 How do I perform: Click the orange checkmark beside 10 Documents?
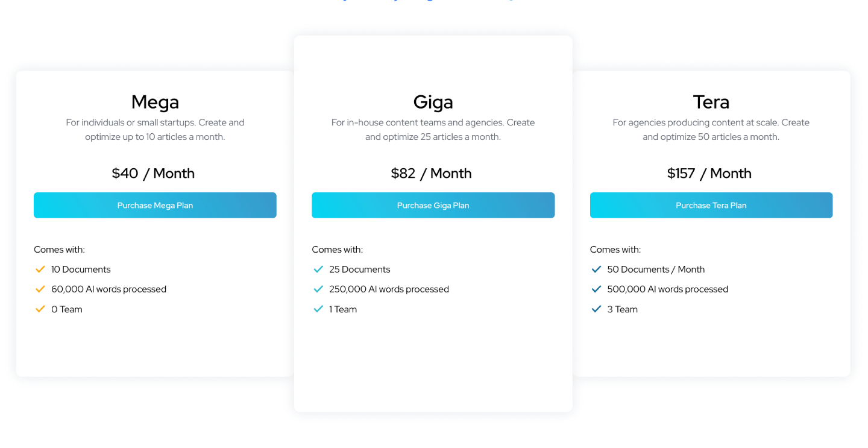tap(40, 270)
